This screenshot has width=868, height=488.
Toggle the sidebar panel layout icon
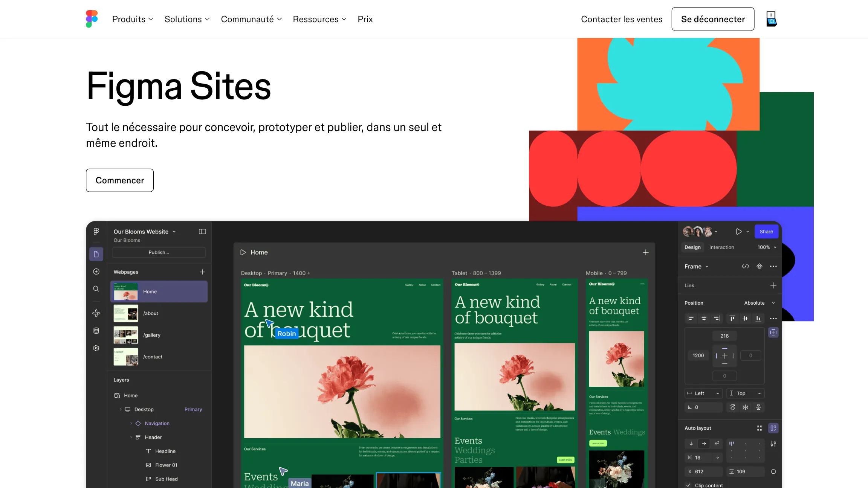coord(202,232)
